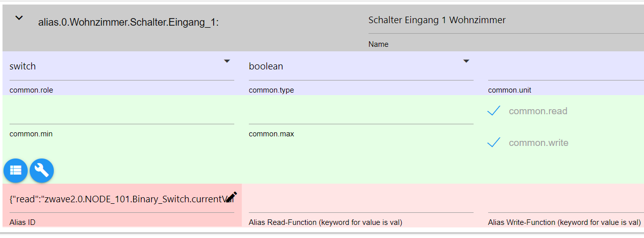Click the blue wrench settings button
Image resolution: width=644 pixels, height=238 pixels.
tap(42, 171)
